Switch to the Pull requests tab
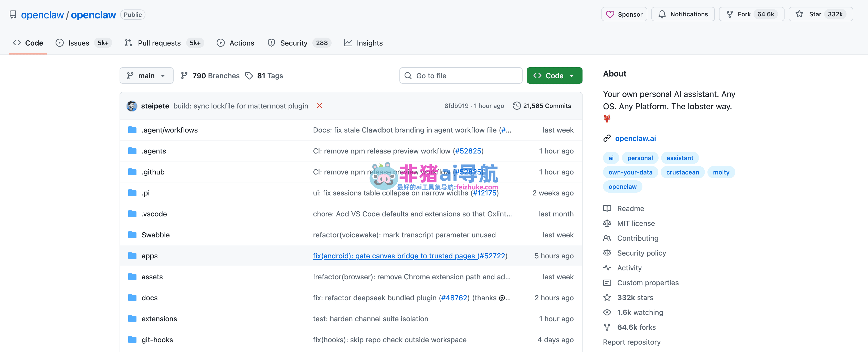Screen dimensions: 868x352 point(159,43)
